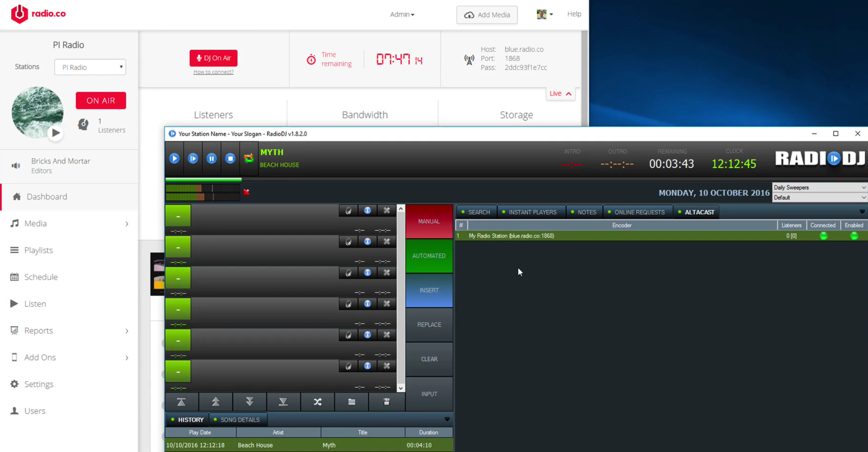Select the ALTACAST tab
Viewport: 868px width, 452px height.
coord(696,212)
